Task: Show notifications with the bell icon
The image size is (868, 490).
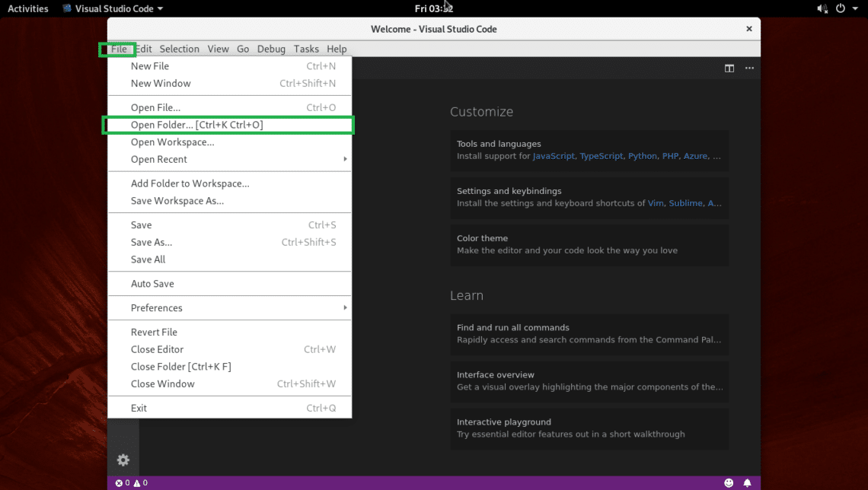Action: (747, 483)
